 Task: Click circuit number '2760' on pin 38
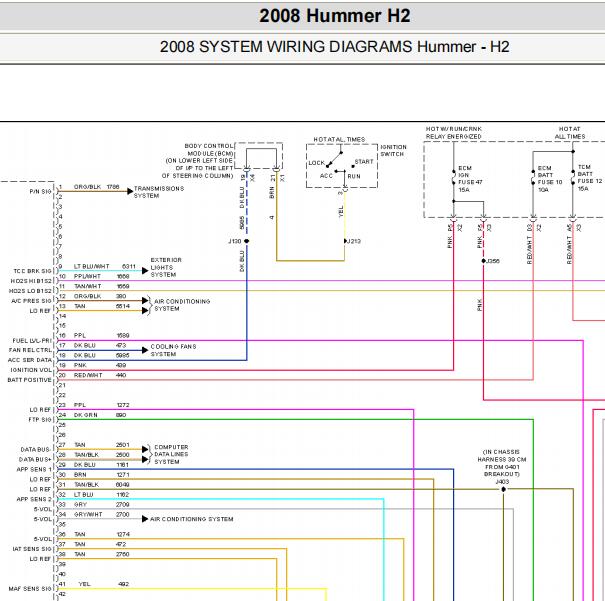[122, 554]
